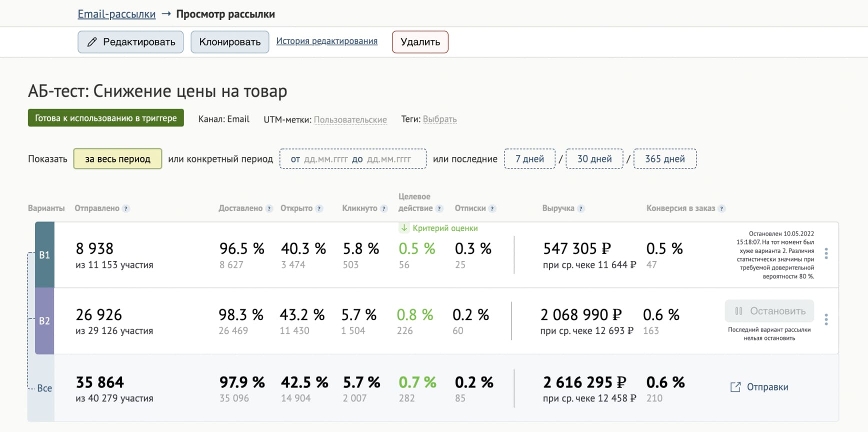This screenshot has height=432, width=868.
Task: Show statistics for last 365 дней
Action: [664, 159]
